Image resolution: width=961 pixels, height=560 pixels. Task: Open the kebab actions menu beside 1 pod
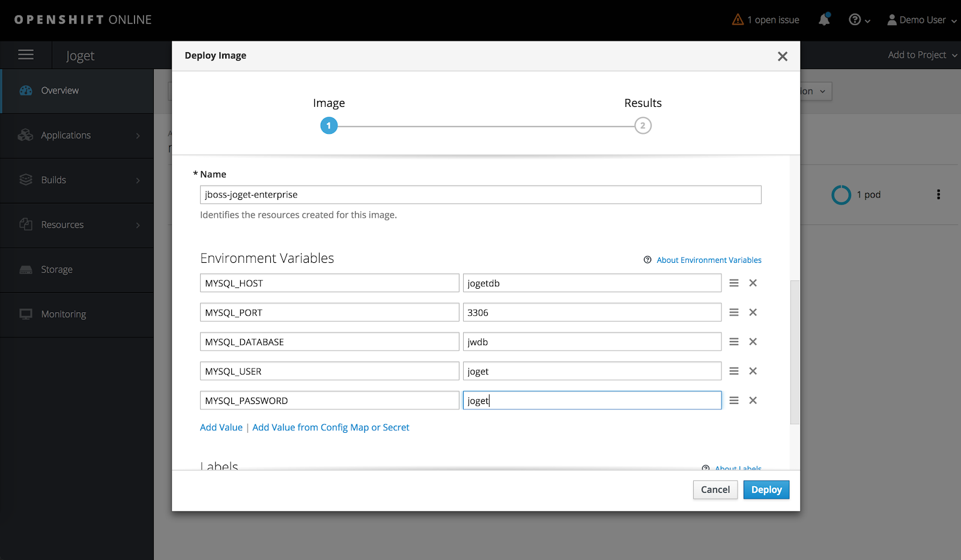938,194
